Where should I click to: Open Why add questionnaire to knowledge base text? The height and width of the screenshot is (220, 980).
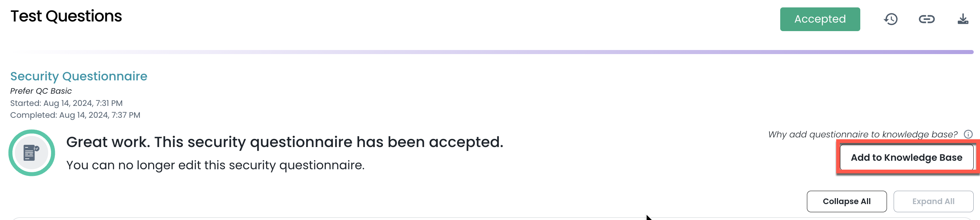[x=863, y=134]
